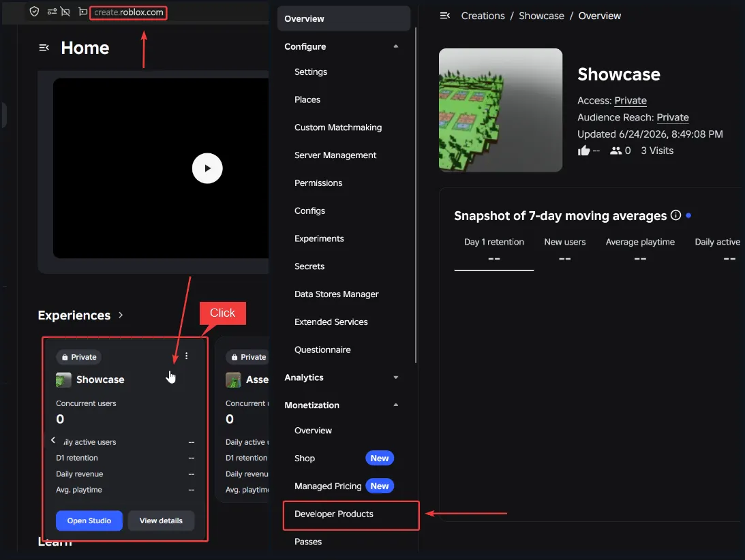
Task: Click Showcase breadcrumb link
Action: pos(541,16)
